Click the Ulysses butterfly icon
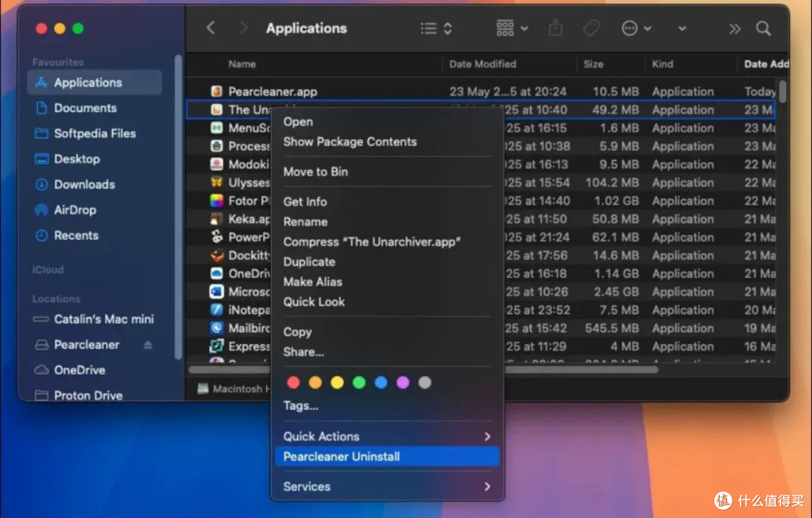The height and width of the screenshot is (518, 812). [217, 183]
